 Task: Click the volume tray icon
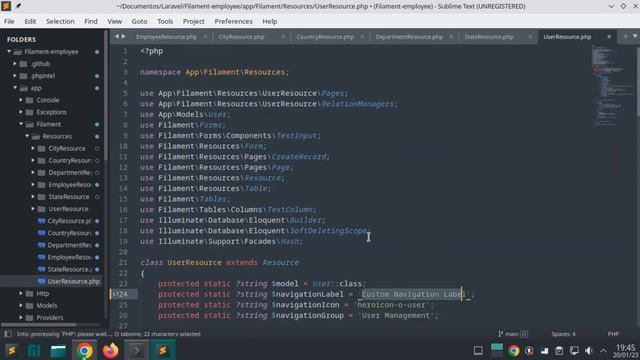click(589, 351)
